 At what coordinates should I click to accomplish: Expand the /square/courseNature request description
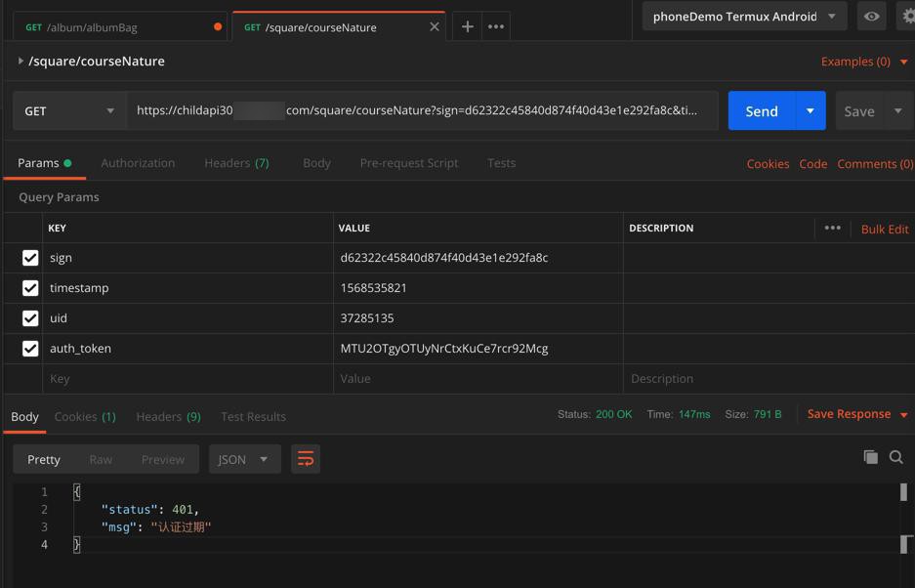tap(21, 61)
